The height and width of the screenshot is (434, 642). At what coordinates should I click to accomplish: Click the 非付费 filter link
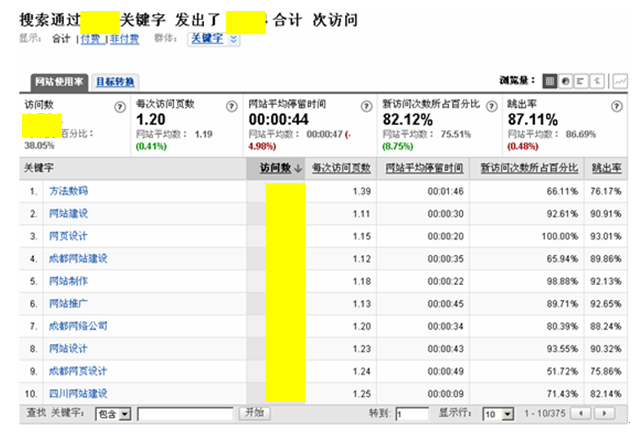pyautogui.click(x=123, y=39)
